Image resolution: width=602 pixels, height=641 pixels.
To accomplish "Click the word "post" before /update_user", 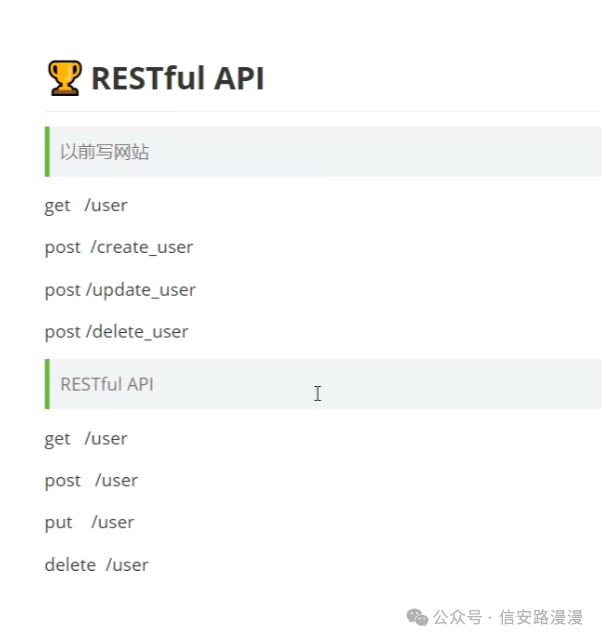I will (x=62, y=290).
